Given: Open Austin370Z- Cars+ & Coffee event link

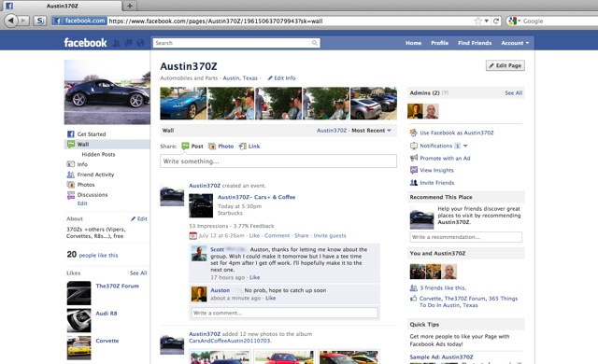Looking at the screenshot, I should pyautogui.click(x=257, y=197).
